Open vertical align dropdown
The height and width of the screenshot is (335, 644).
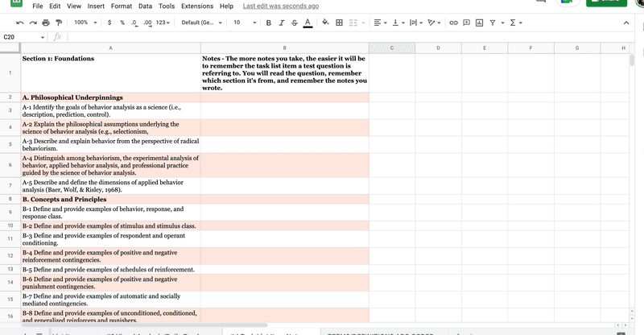point(398,23)
